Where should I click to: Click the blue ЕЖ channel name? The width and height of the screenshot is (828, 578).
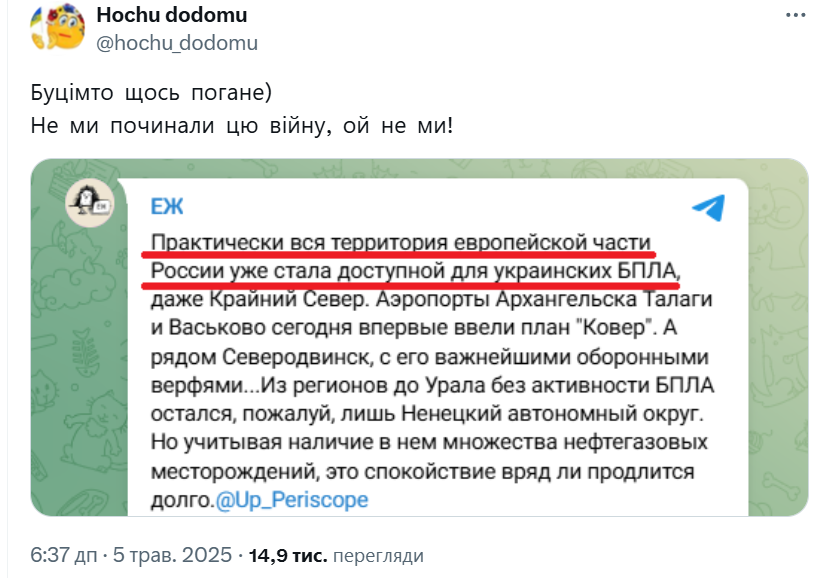(x=167, y=207)
